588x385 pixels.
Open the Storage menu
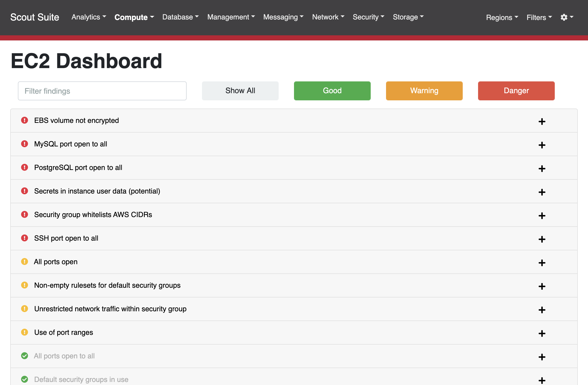pyautogui.click(x=408, y=17)
